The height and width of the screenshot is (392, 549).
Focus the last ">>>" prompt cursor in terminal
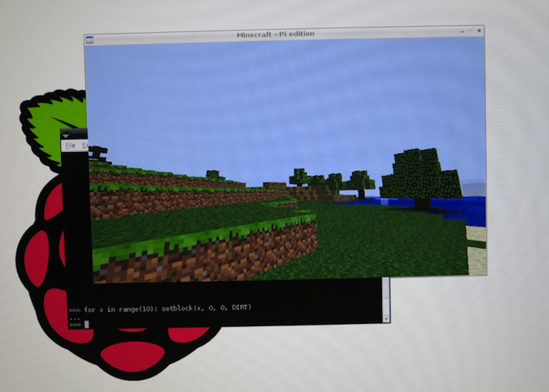pos(86,325)
